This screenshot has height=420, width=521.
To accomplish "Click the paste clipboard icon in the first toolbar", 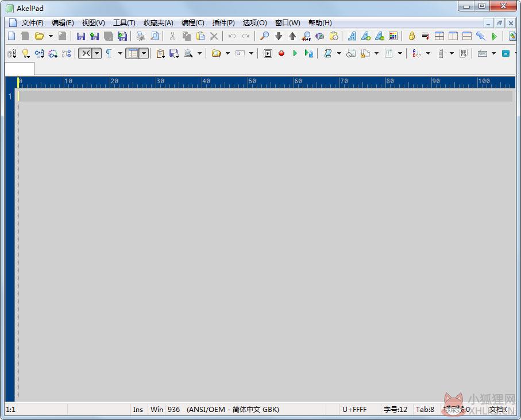I will (x=200, y=36).
